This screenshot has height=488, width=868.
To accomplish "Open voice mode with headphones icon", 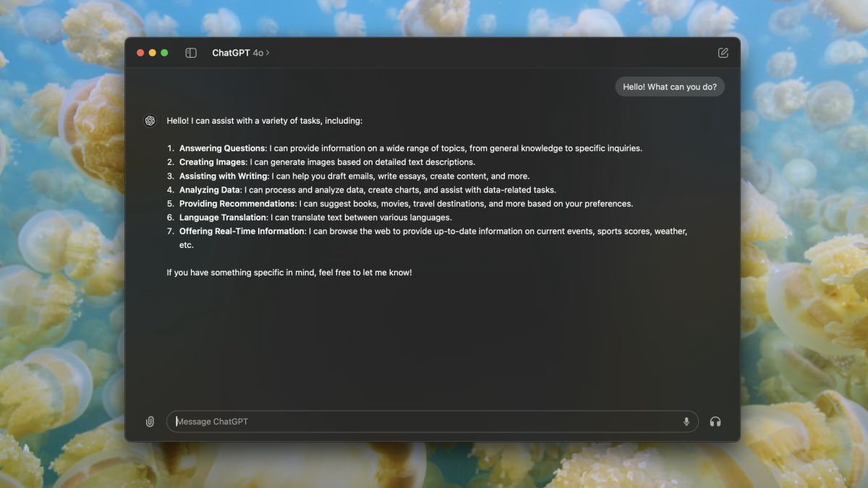I will click(x=715, y=421).
